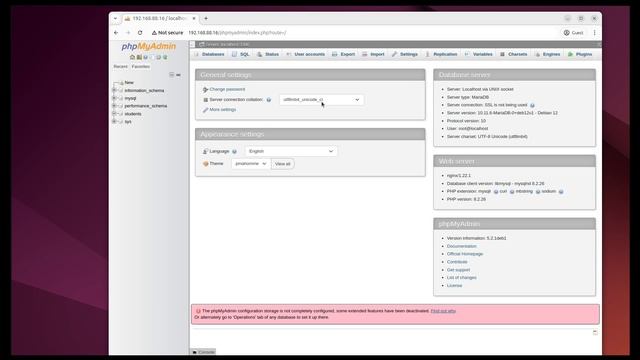This screenshot has height=360, width=640.
Task: Click the browser back arrow
Action: pyautogui.click(x=116, y=33)
